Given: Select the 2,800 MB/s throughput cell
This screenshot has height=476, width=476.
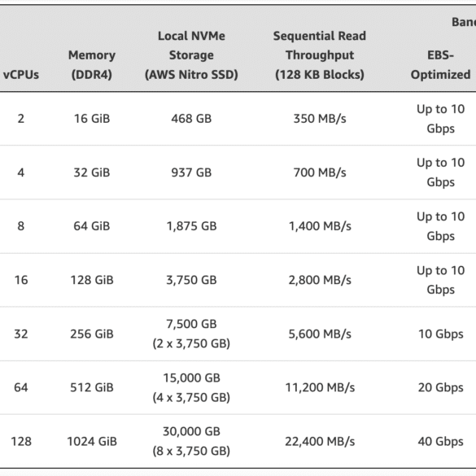Looking at the screenshot, I should click(320, 280).
